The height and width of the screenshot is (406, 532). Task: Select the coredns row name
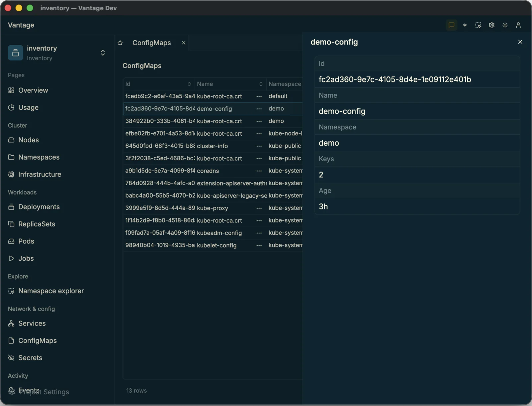pos(208,171)
